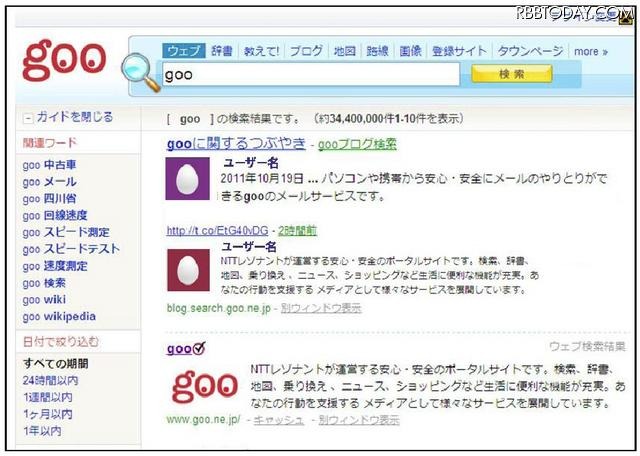The height and width of the screenshot is (456, 640).
Task: Open related word goo 四川省
Action: pos(49,199)
